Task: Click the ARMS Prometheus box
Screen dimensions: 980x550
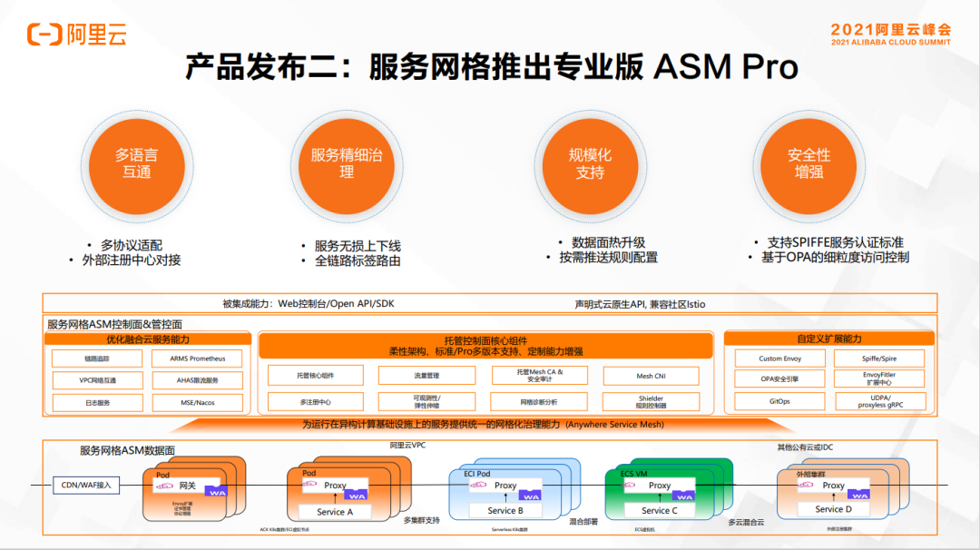Action: click(198, 358)
